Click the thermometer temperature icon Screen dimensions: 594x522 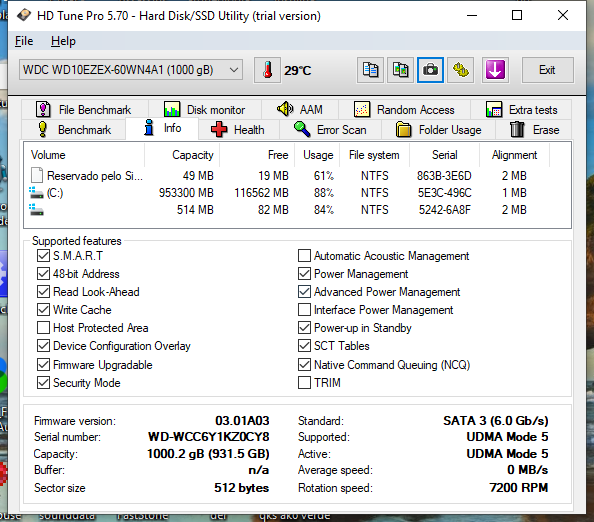tap(267, 70)
